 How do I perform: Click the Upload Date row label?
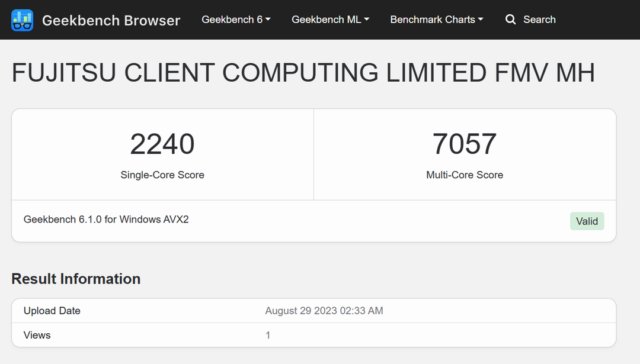coord(52,311)
